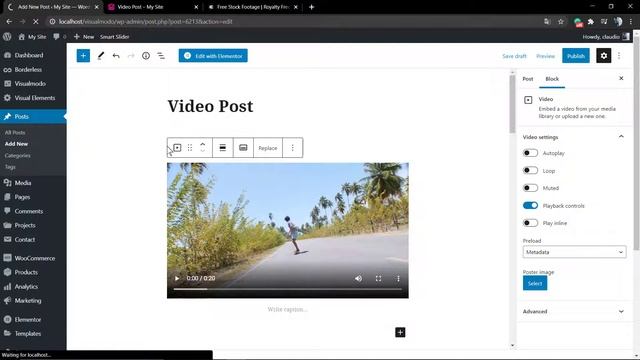Open Elementor in the admin menu
The width and height of the screenshot is (640, 360).
click(x=28, y=320)
